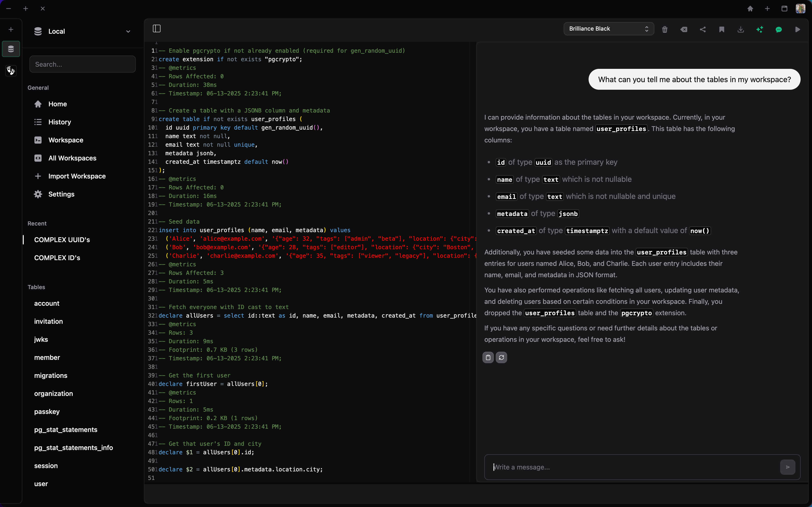The width and height of the screenshot is (812, 507).
Task: Click the Local database stack icon
Action: [x=38, y=32]
